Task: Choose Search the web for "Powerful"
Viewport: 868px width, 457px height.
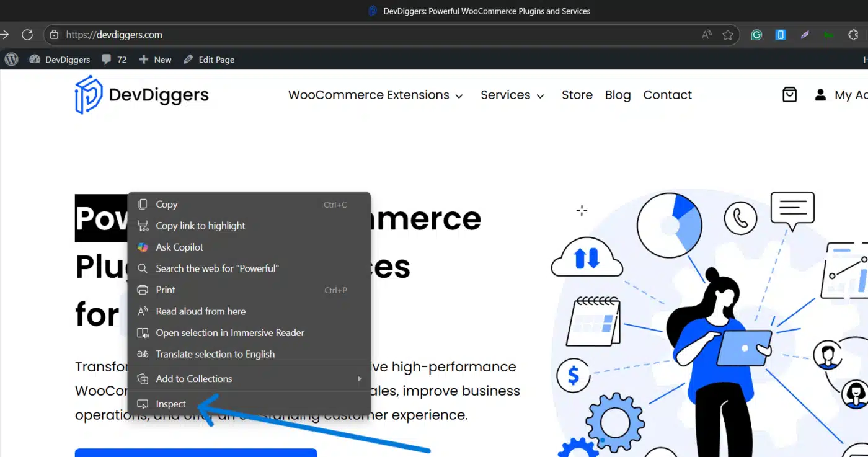Action: pyautogui.click(x=249, y=268)
